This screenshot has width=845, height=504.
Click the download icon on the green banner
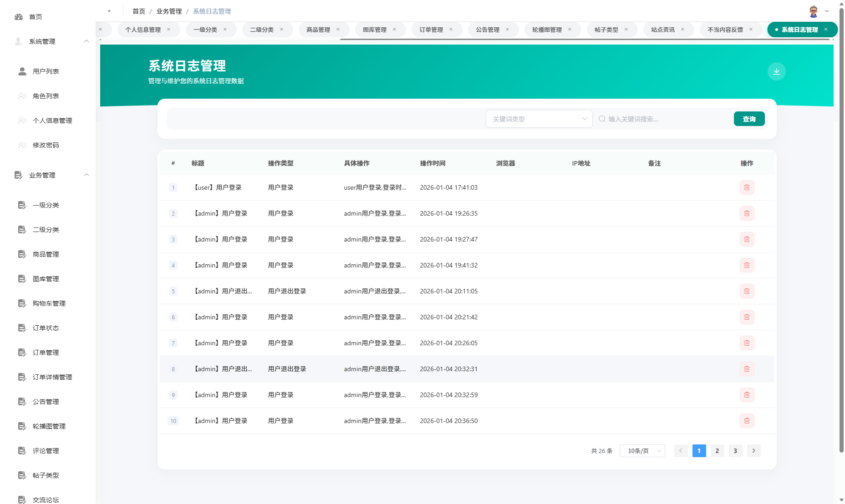tap(776, 71)
